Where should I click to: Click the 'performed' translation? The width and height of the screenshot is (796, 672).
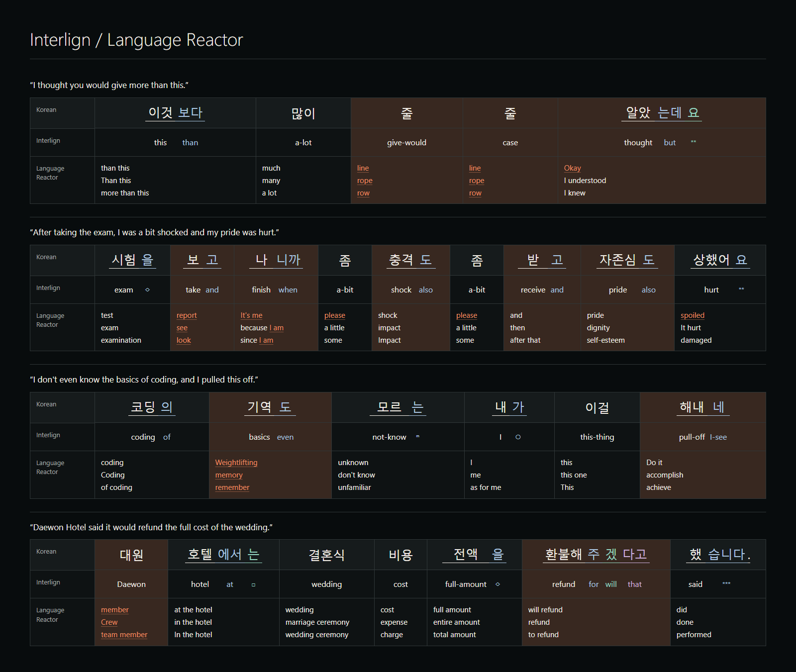(694, 635)
